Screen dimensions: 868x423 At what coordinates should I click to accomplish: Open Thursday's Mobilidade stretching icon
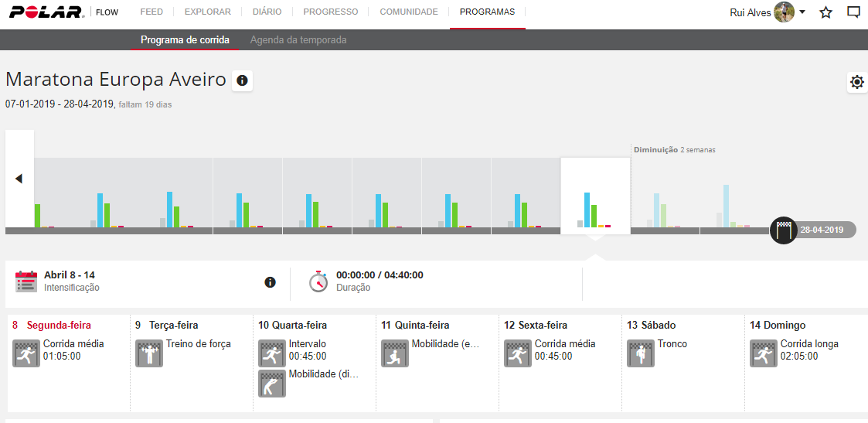click(394, 353)
